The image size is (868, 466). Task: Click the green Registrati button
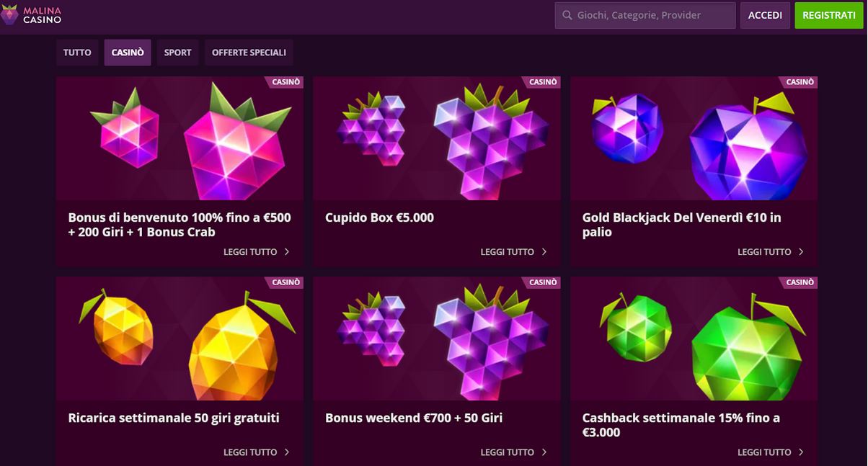[829, 15]
